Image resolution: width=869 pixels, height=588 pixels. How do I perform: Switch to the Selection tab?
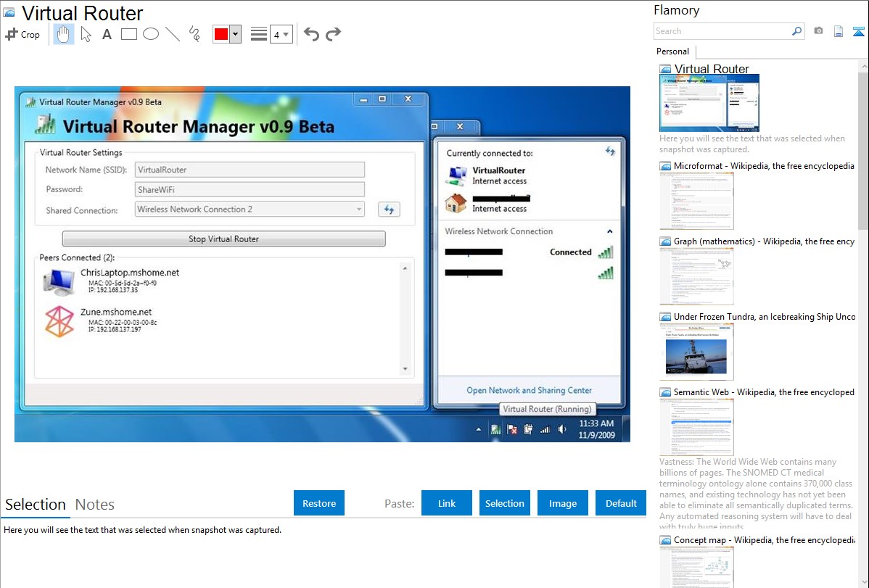[36, 505]
